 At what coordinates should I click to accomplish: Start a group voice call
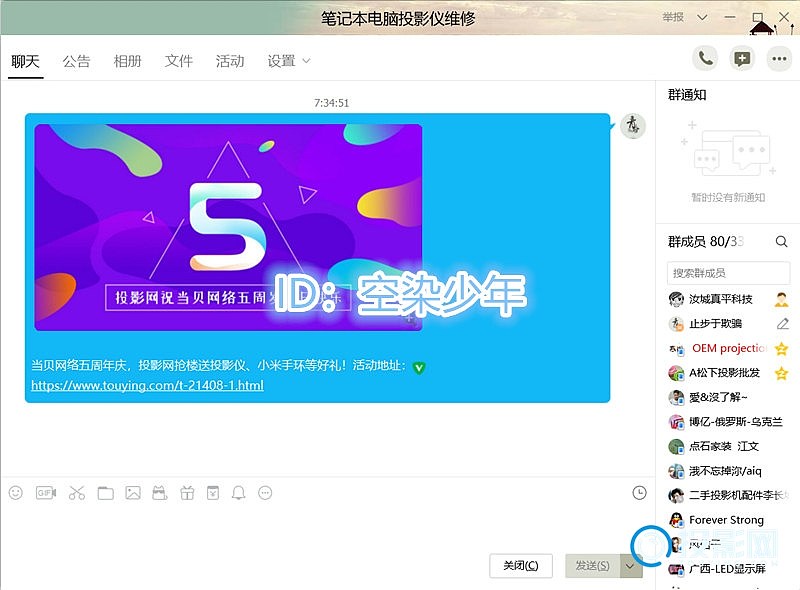[x=705, y=59]
